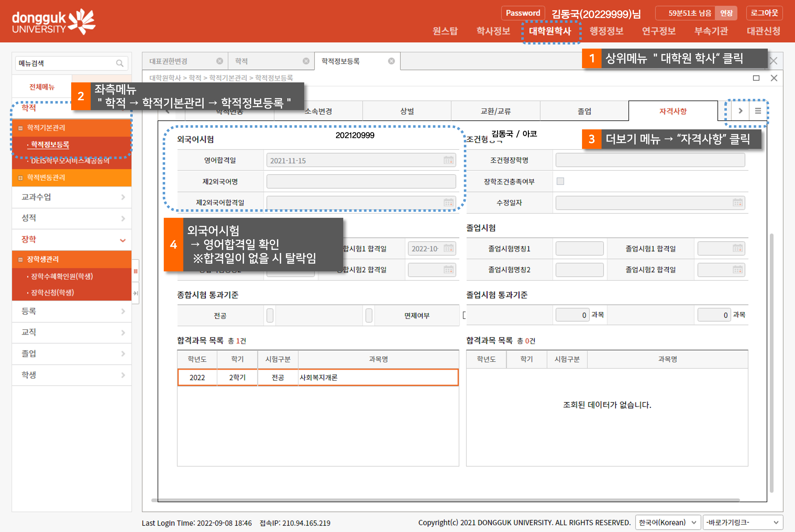The height and width of the screenshot is (532, 795).
Task: Click the menu search magnifier icon
Action: click(x=120, y=63)
